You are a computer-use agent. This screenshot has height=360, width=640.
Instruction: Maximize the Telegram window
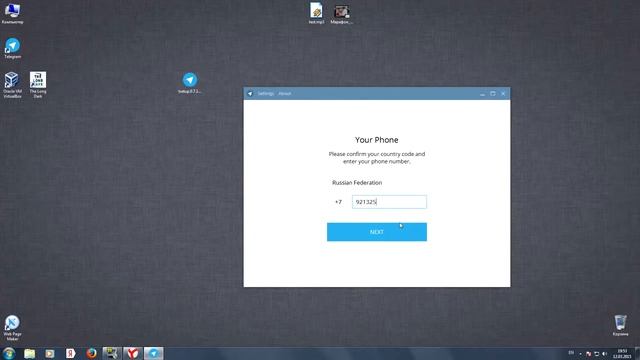[493, 94]
